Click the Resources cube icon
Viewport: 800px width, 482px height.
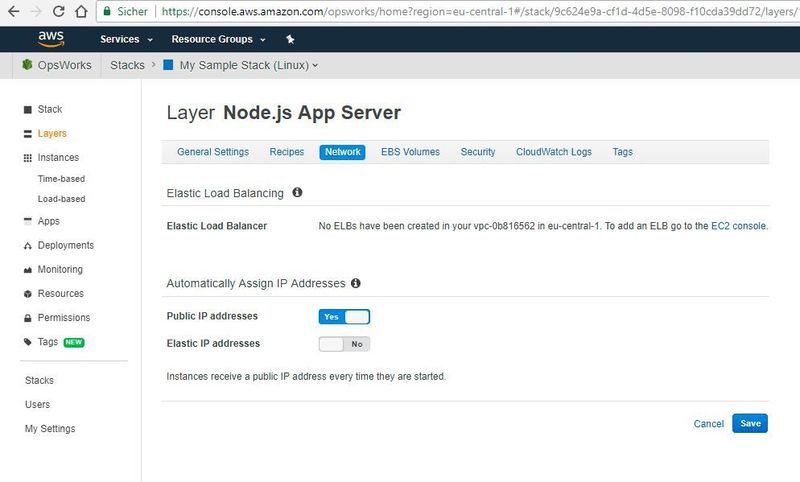28,294
